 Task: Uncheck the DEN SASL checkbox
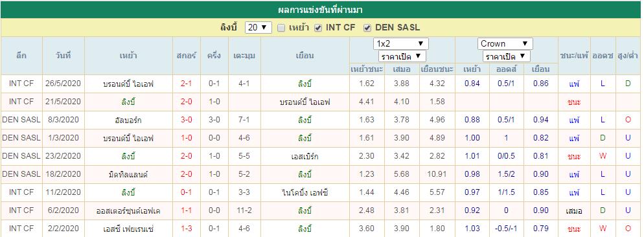click(367, 28)
